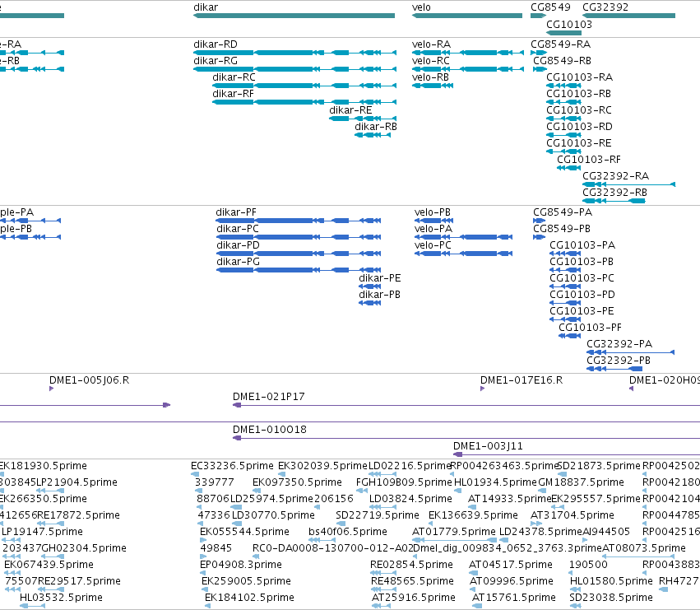This screenshot has height=610, width=700.
Task: Click the EC33236.5prime EST arrow
Action: tap(195, 474)
